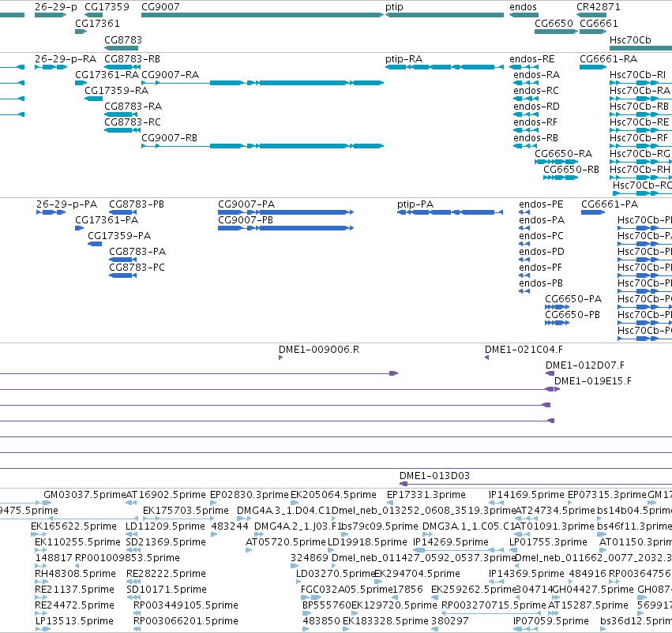Click the ptip-PA protein label

coord(415,204)
